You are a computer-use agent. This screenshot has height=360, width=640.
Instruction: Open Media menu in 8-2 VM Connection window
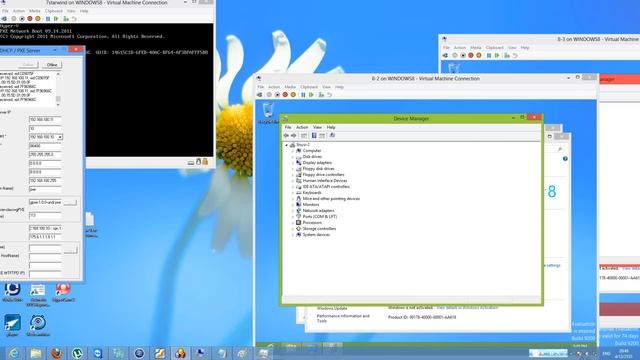click(x=290, y=87)
